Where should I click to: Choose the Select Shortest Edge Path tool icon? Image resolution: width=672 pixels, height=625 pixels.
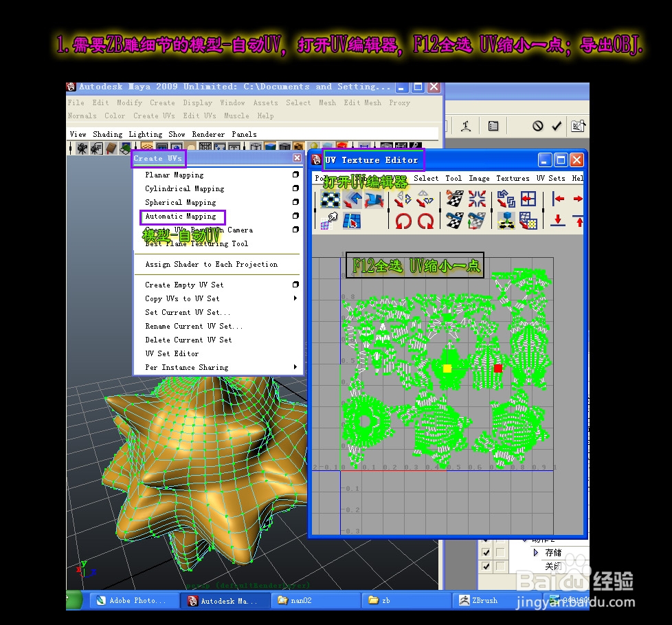point(352,221)
